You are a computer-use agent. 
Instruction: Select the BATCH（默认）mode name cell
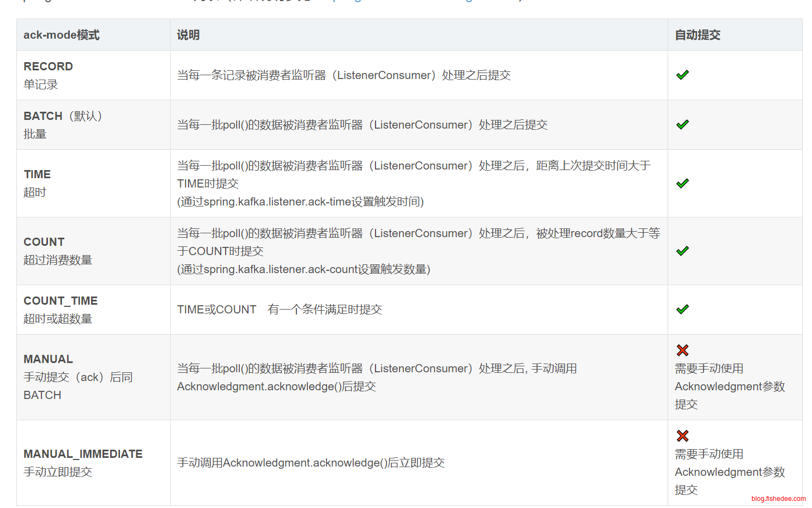[x=63, y=125]
